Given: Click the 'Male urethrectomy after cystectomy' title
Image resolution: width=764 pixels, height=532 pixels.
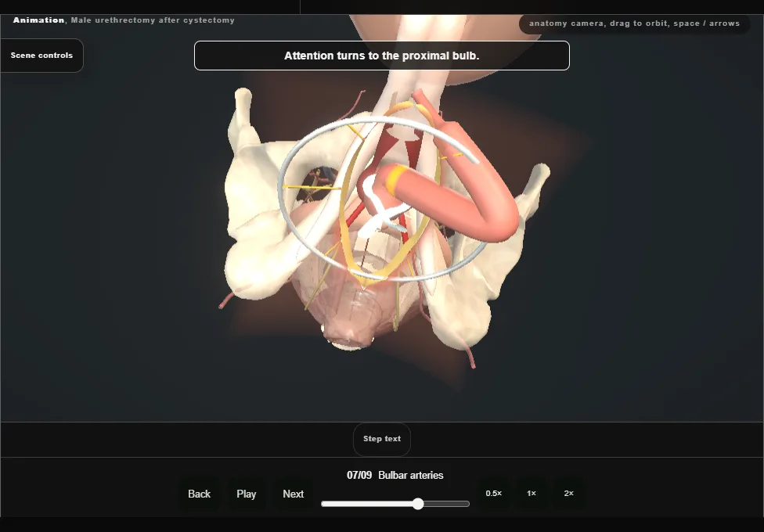Looking at the screenshot, I should point(153,20).
